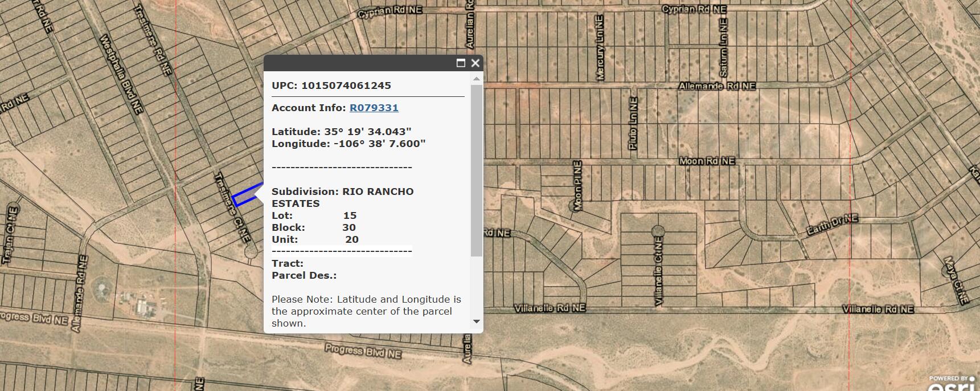Close the parcel info popup

coord(475,63)
